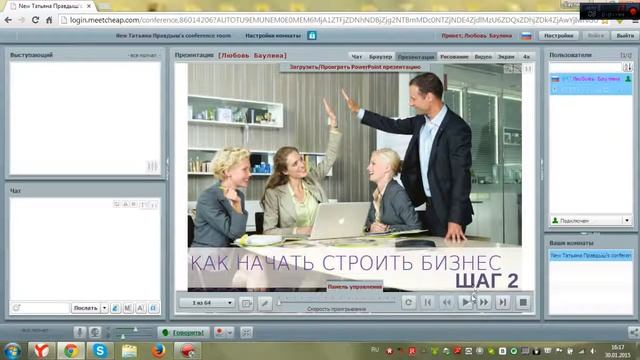640x360 pixels.
Task: Click the sort users icon
Action: tap(627, 67)
